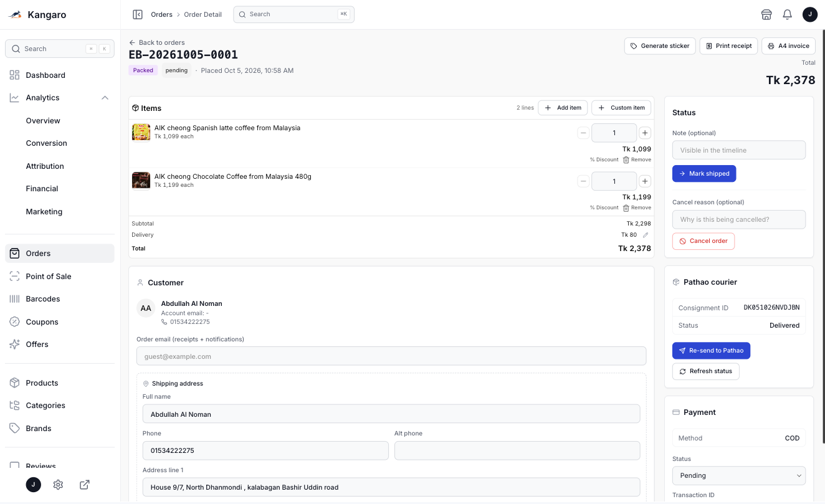The height and width of the screenshot is (504, 825).
Task: Apply discount to Spanish latte coffee
Action: 604,159
